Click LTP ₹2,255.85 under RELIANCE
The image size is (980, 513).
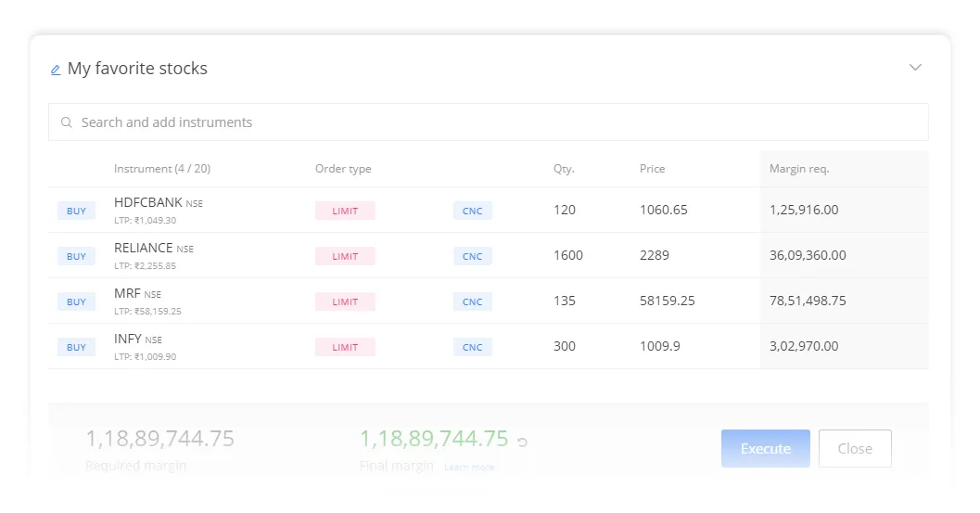(145, 266)
